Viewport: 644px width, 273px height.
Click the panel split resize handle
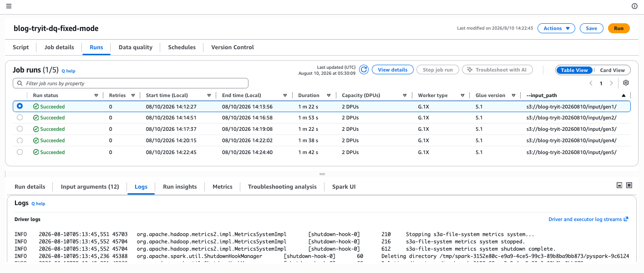click(x=322, y=174)
